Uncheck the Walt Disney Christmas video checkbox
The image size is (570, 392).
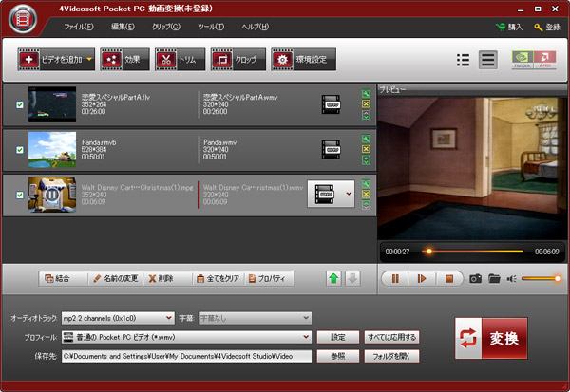pos(20,195)
